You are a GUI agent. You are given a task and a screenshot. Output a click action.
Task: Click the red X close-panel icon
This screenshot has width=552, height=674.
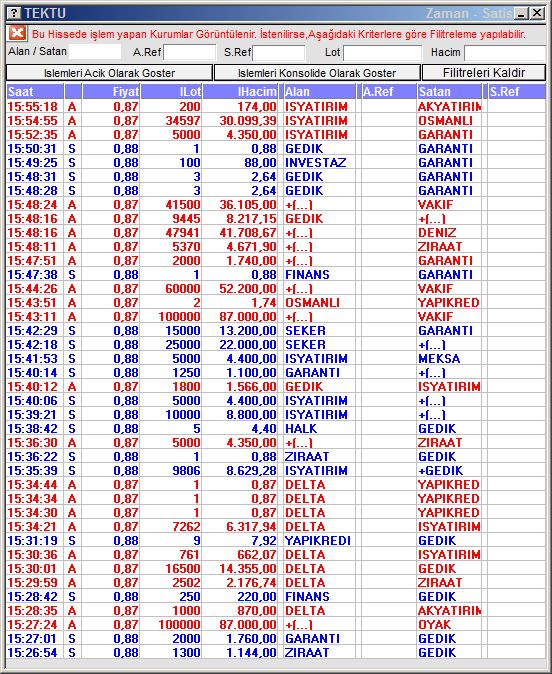[x=17, y=33]
